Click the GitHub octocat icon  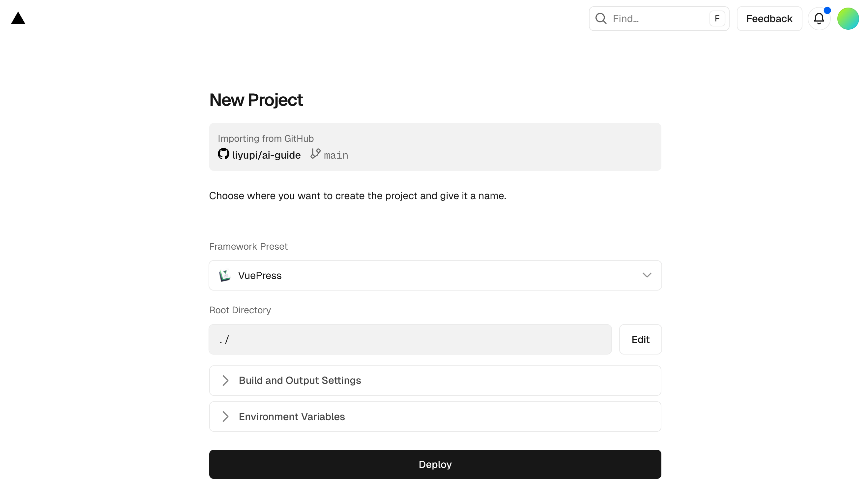(223, 154)
